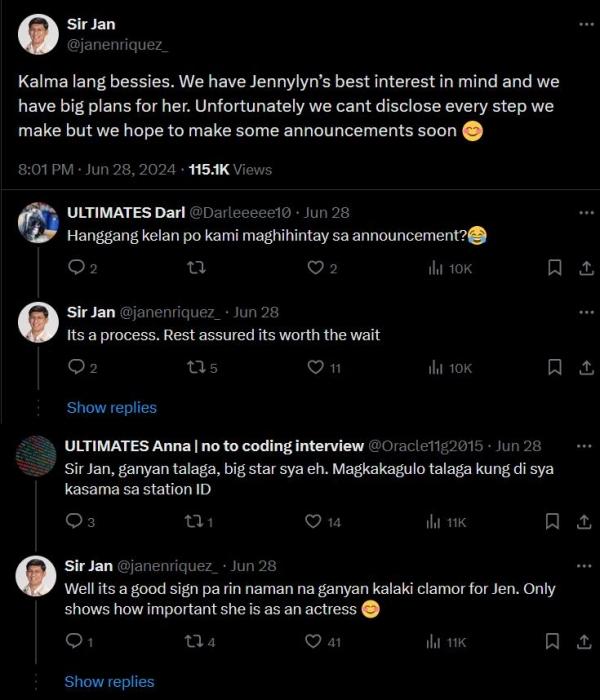The image size is (600, 700).
Task: Like ULTIMATES Darl's reply about the announcement
Action: click(316, 268)
